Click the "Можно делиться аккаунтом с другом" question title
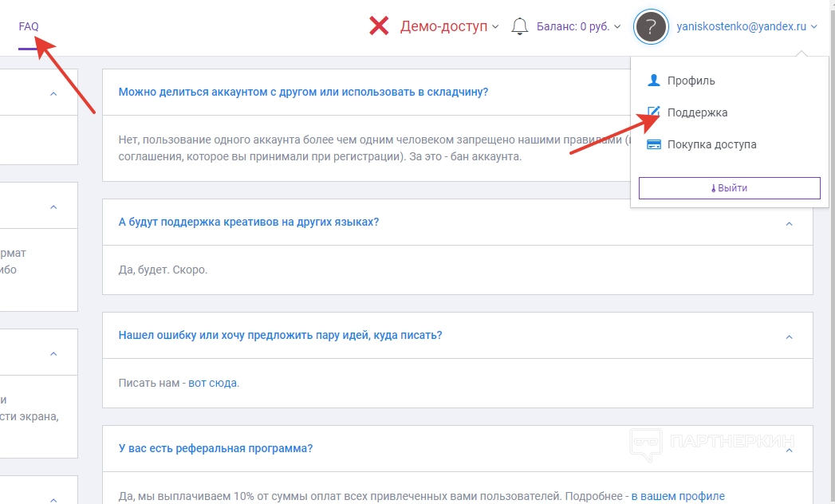 click(303, 92)
